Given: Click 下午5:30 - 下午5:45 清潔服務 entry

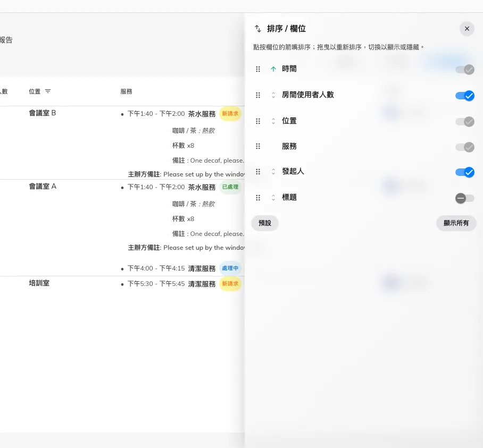Looking at the screenshot, I should [x=172, y=284].
